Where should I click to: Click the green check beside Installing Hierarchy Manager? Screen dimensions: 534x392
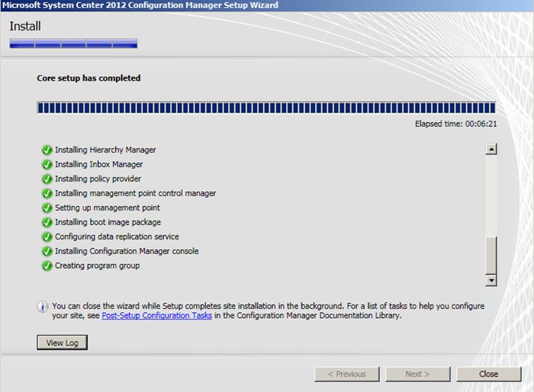point(47,150)
